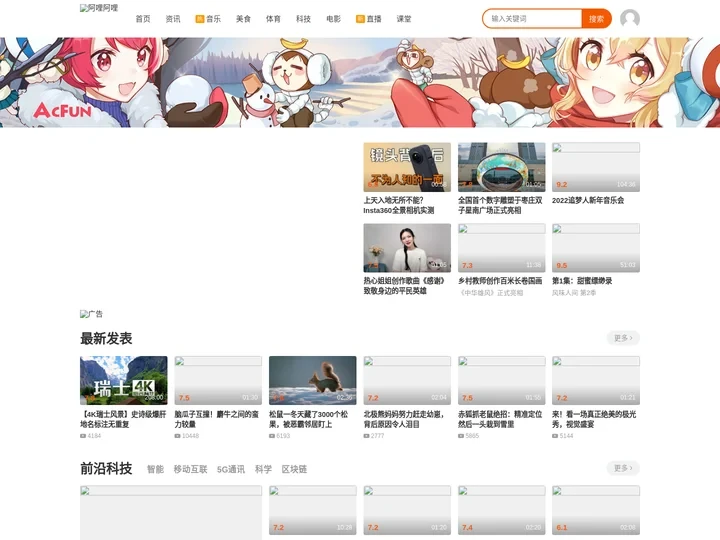Open title link 乡村教师创作百米长卷国画
Screen dimensions: 720x540
coord(500,281)
